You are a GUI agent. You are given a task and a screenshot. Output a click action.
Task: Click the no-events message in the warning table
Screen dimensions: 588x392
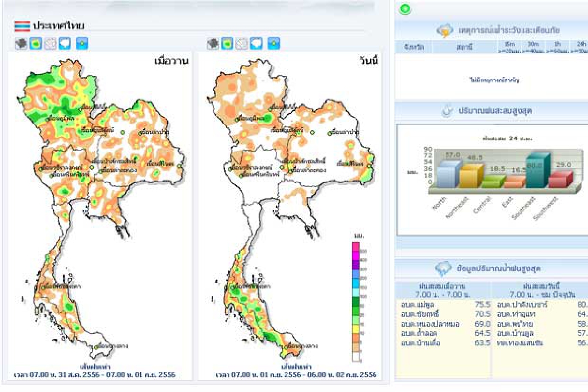(x=494, y=79)
